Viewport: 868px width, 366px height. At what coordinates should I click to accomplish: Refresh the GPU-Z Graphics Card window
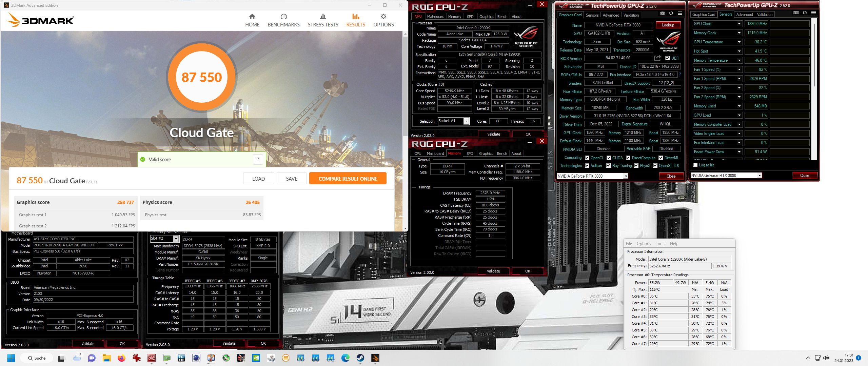coord(671,14)
